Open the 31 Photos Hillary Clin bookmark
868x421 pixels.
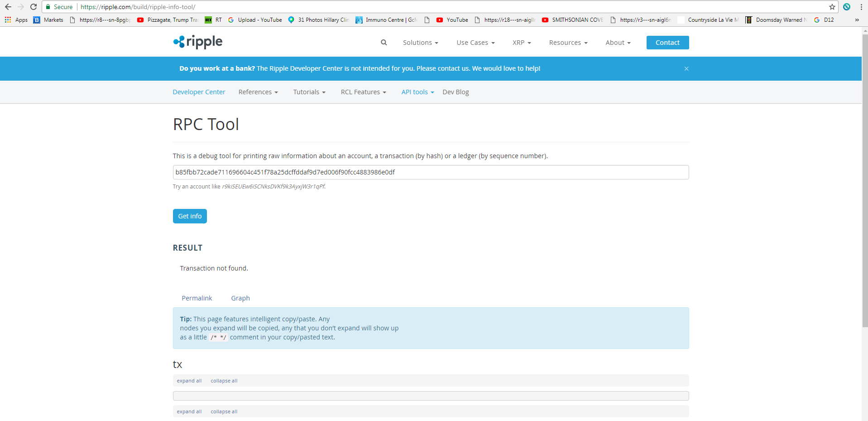click(x=318, y=20)
